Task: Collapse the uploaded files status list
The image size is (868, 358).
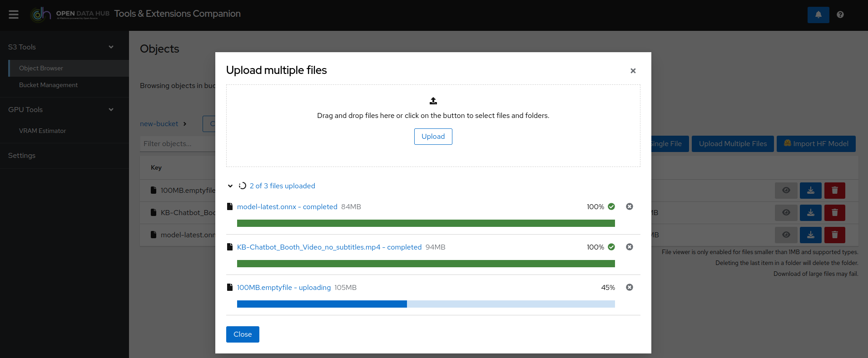Action: click(230, 186)
